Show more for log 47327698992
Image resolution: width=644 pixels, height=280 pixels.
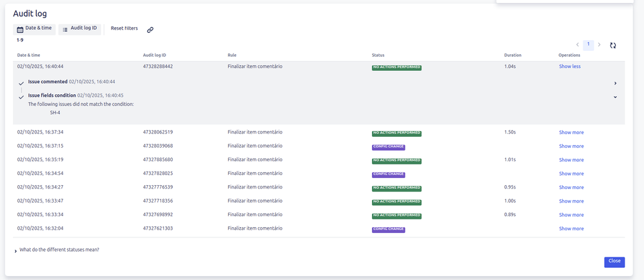click(571, 215)
